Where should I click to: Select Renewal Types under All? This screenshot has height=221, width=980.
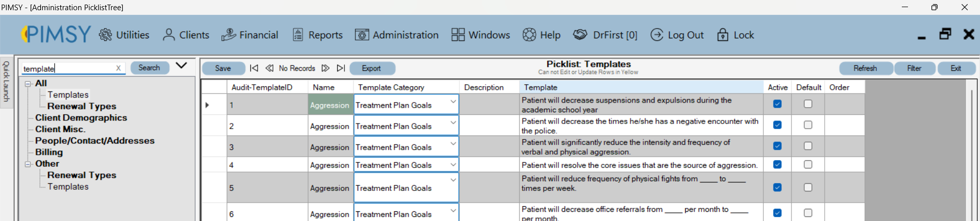click(82, 106)
